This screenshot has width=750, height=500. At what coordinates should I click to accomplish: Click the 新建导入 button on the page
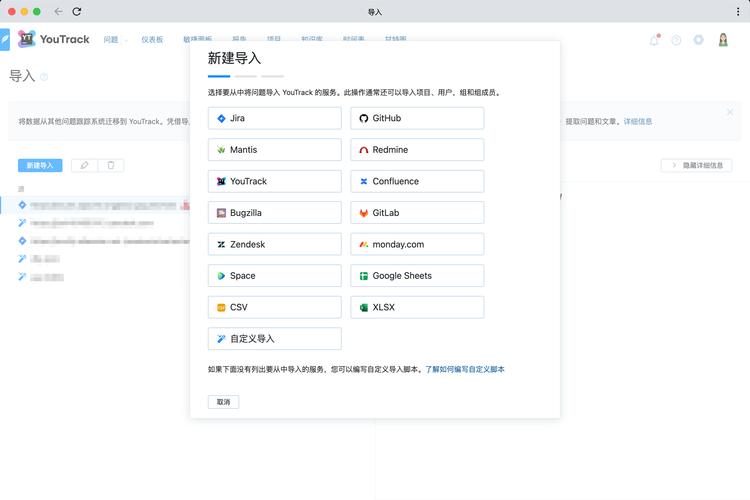40,166
